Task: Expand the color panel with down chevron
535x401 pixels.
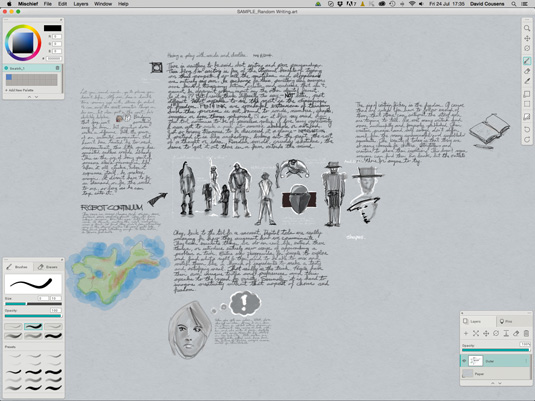Action: 37,97
